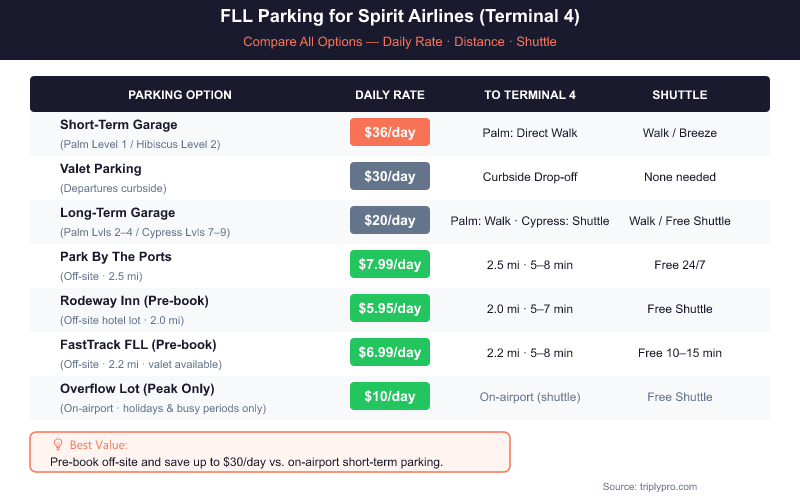
Task: Click the Parking Option column header
Action: click(x=180, y=95)
